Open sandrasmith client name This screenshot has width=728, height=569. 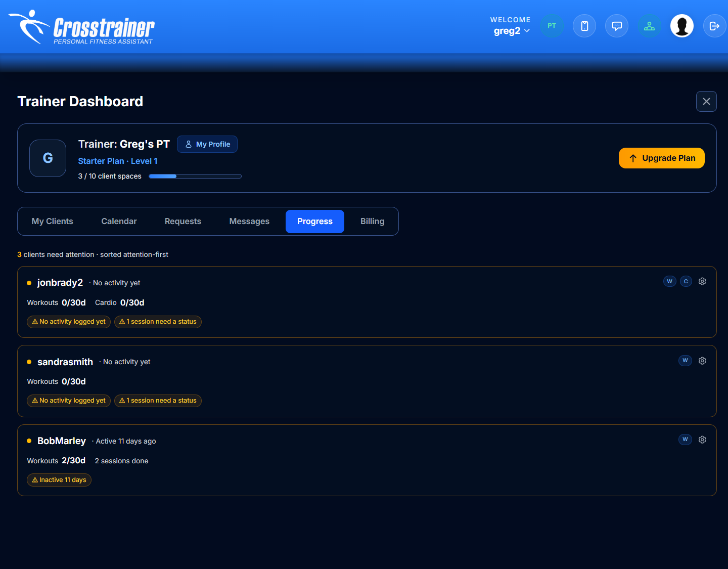[x=65, y=362]
